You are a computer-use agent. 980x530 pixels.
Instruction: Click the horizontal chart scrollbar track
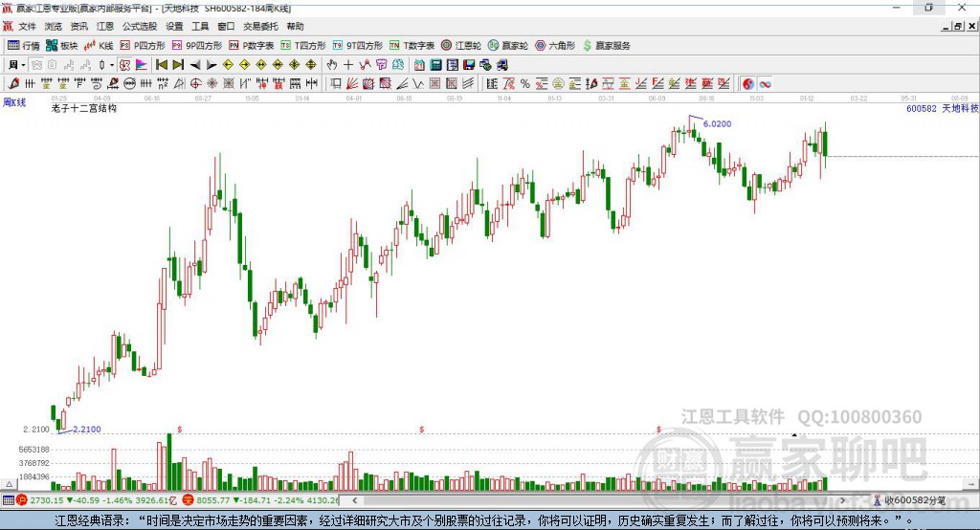point(600,500)
